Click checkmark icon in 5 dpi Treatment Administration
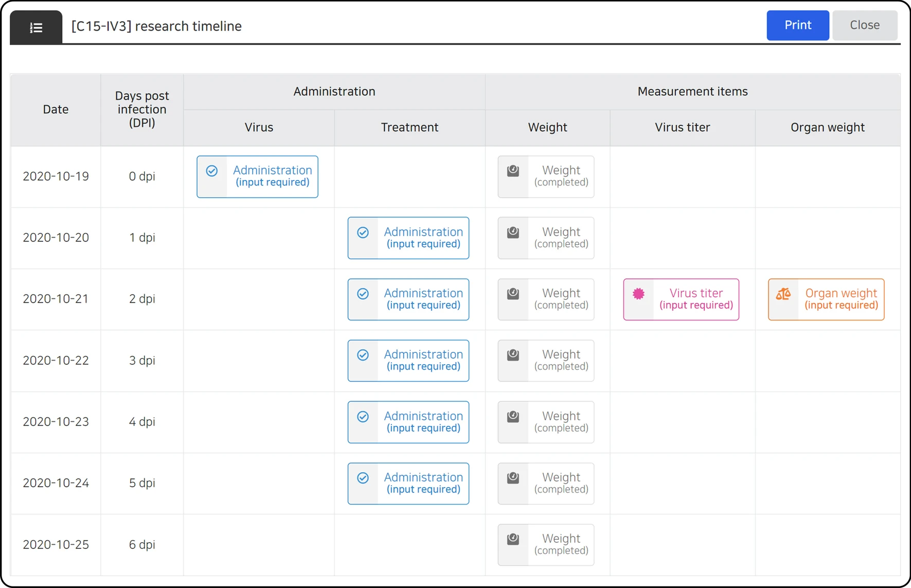 [x=363, y=478]
